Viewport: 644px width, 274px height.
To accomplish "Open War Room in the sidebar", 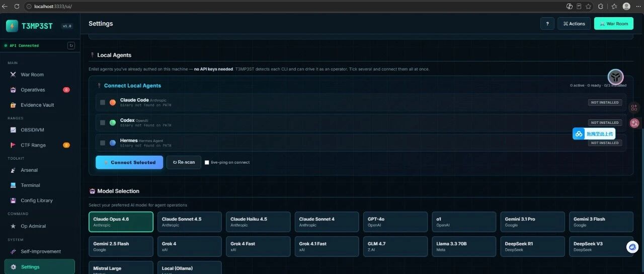I will 40,75.
